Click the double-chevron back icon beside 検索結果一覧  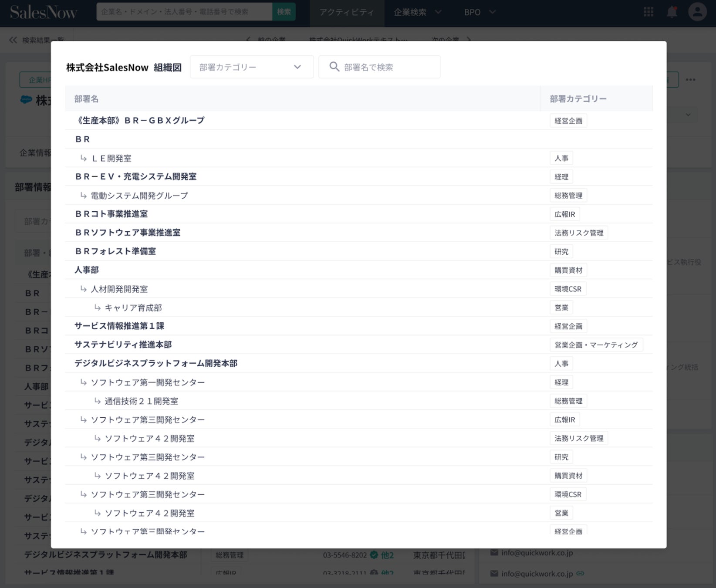click(13, 40)
